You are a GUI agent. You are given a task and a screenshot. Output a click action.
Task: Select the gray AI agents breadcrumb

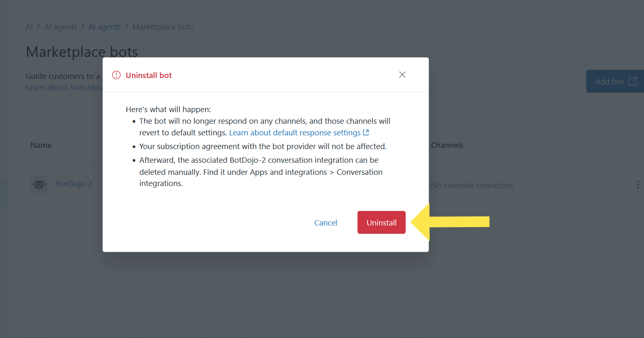[x=61, y=27]
